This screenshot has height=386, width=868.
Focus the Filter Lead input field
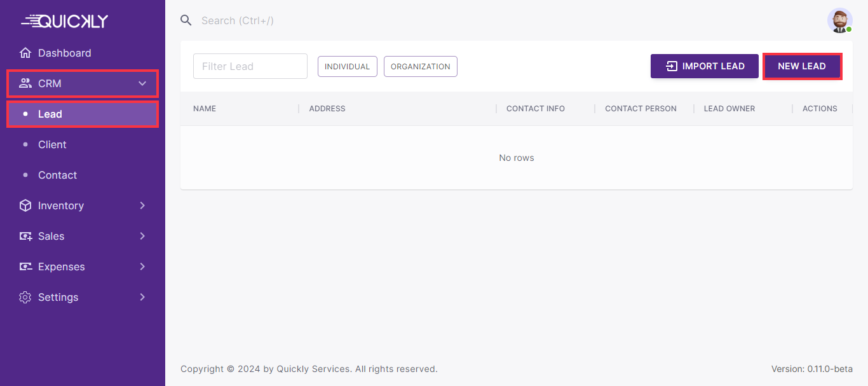[x=250, y=66]
